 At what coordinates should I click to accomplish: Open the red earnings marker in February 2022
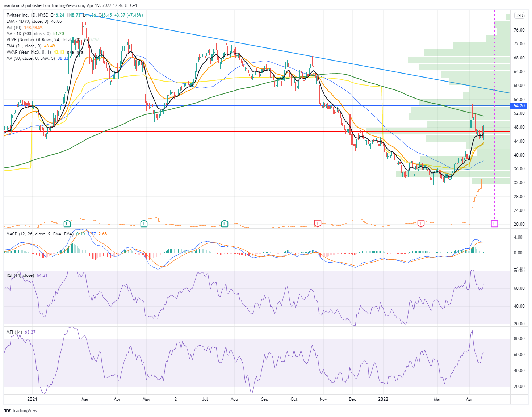421,224
